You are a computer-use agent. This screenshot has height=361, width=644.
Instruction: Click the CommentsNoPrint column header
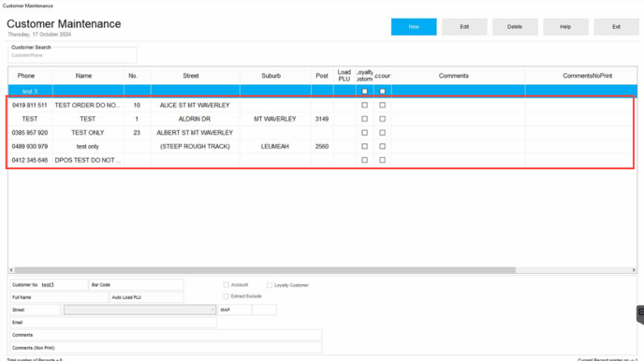tap(587, 76)
